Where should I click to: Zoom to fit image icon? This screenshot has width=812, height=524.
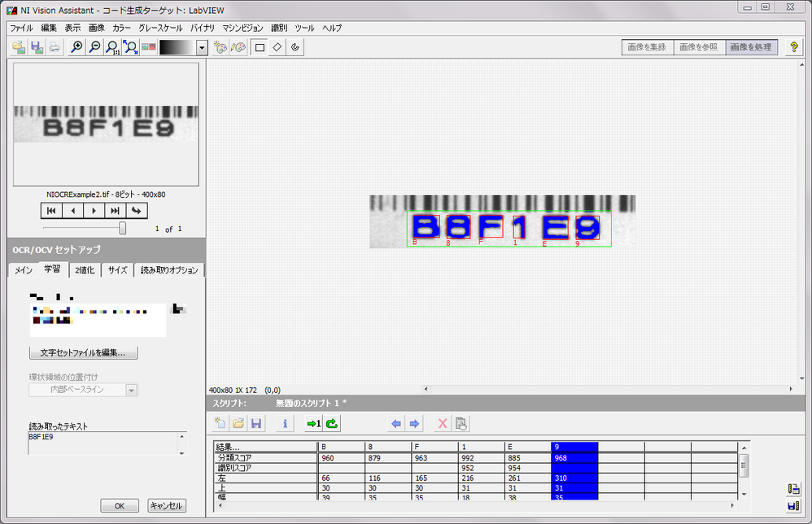pos(130,47)
